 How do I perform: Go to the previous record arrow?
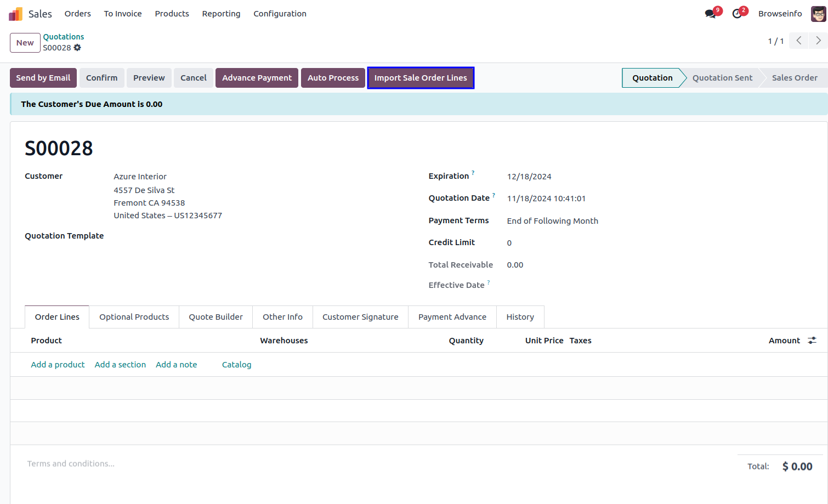pyautogui.click(x=799, y=41)
